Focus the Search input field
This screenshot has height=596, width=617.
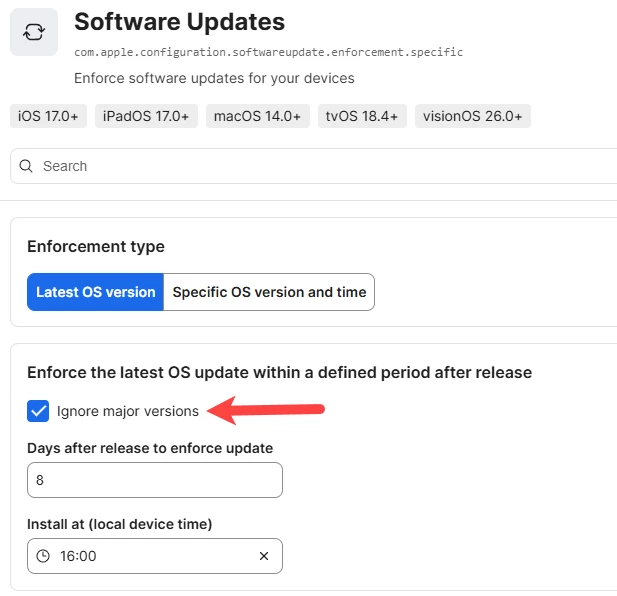coord(314,166)
